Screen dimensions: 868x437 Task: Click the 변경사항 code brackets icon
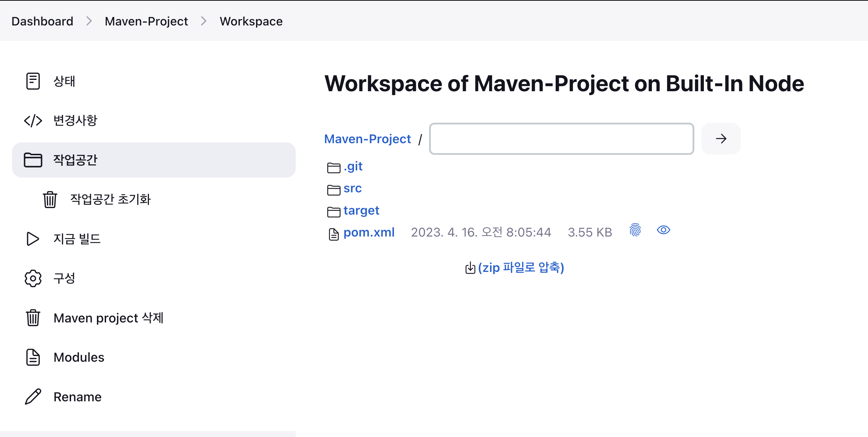click(33, 121)
